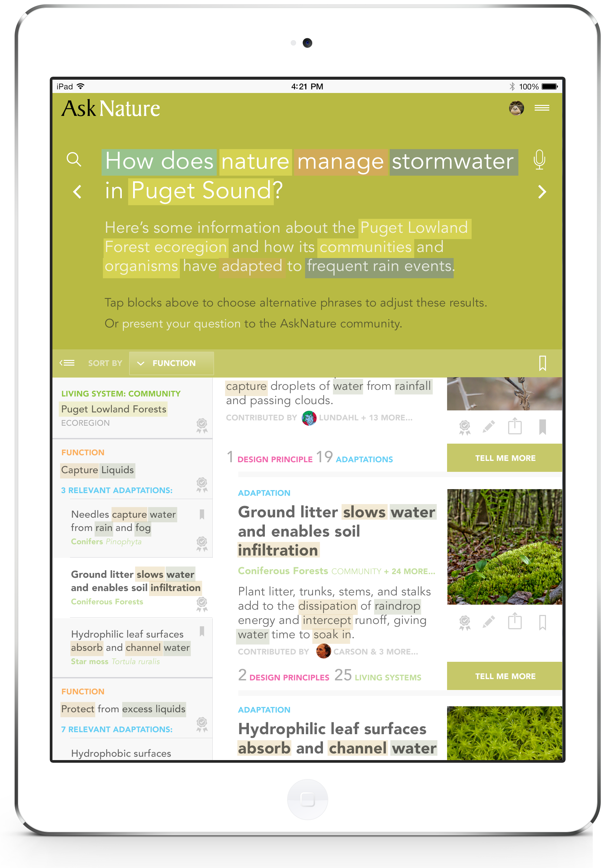This screenshot has width=616, height=868.
Task: Open the hamburger menu in header
Action: [542, 108]
